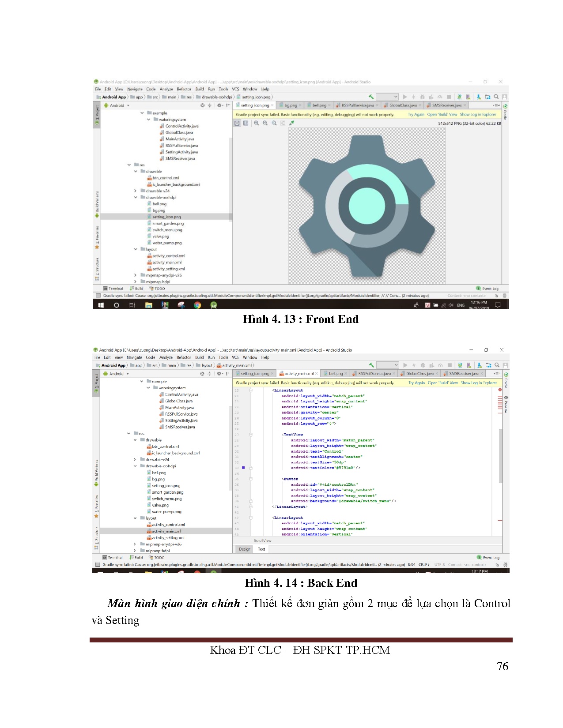Click Show Log in Explorer above XML code
Image resolution: width=563 pixels, height=728 pixels.
(479, 383)
